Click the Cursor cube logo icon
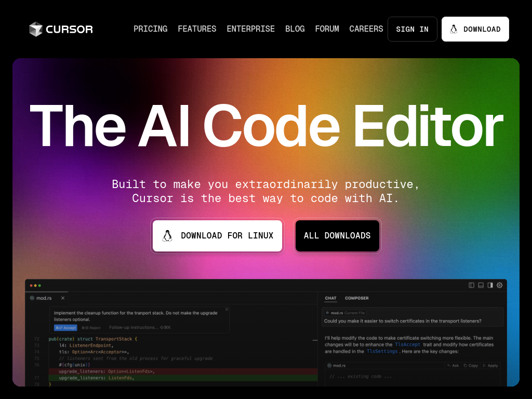 coord(36,29)
